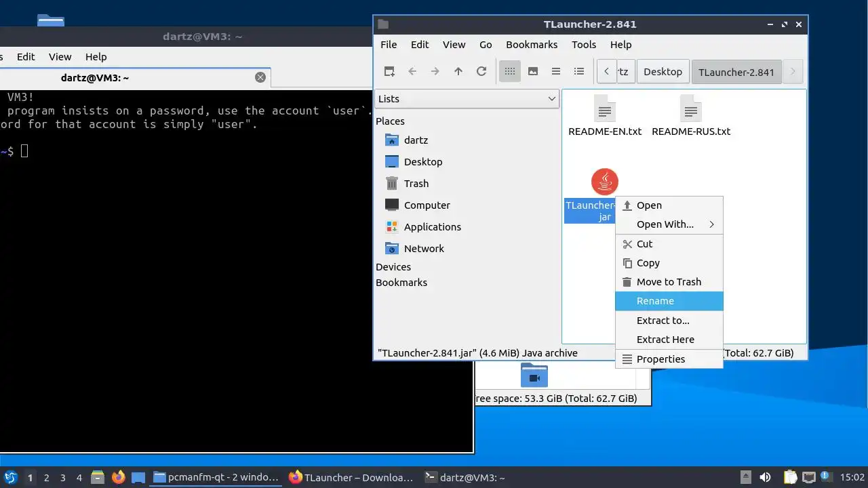The width and height of the screenshot is (868, 488).
Task: Choose Move to Trash in context menu
Action: 669,282
